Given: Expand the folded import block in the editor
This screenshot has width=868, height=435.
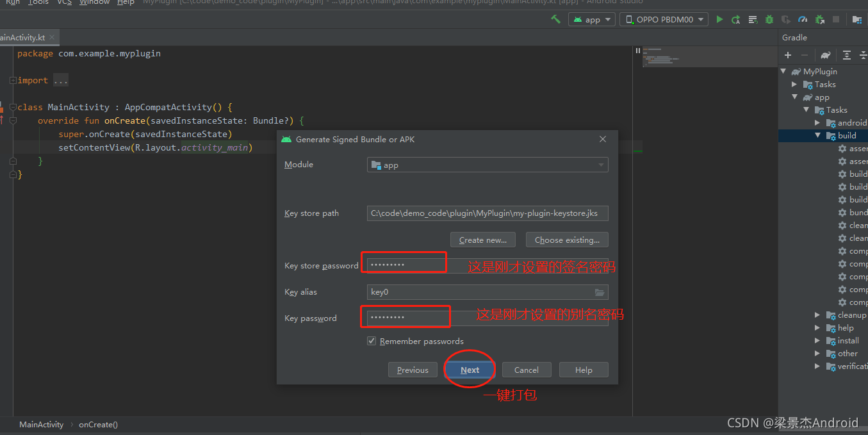Looking at the screenshot, I should (x=13, y=81).
